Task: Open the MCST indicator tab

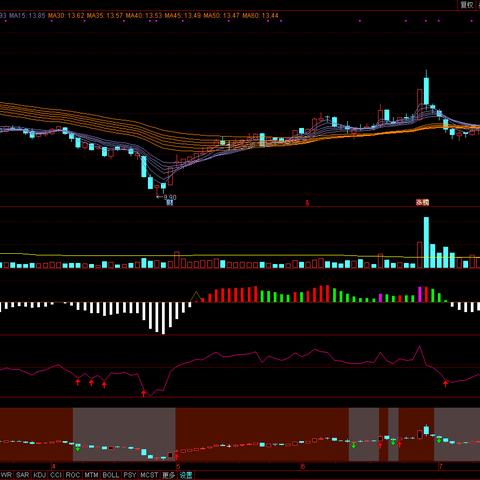Action: (x=149, y=475)
